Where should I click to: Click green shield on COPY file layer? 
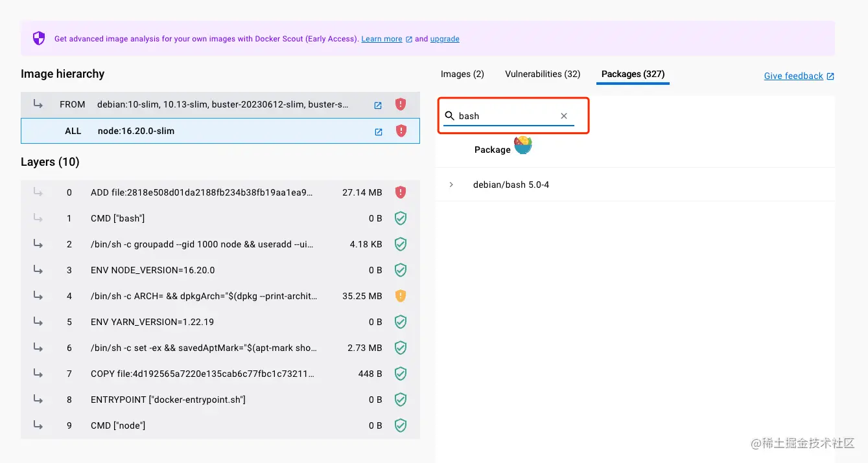point(401,374)
